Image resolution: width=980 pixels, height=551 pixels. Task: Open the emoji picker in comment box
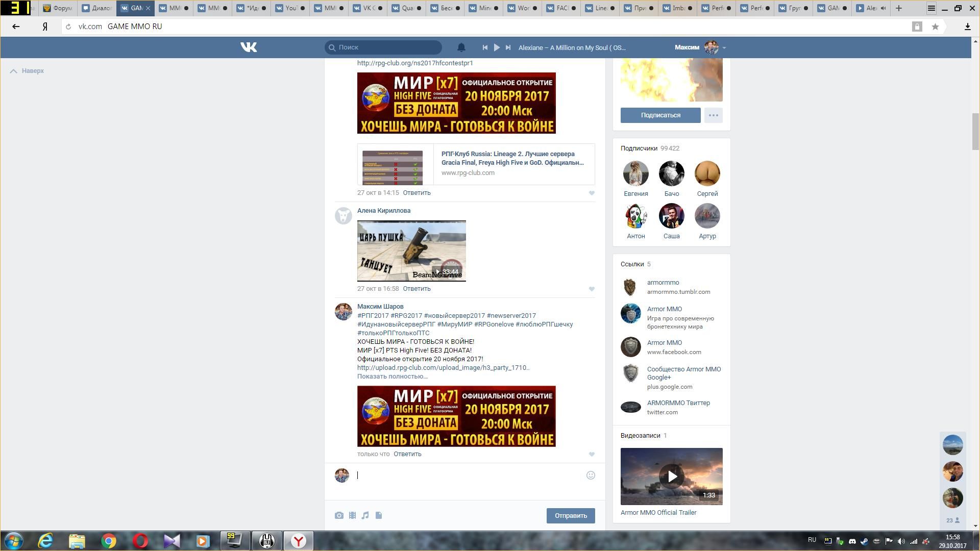point(591,475)
